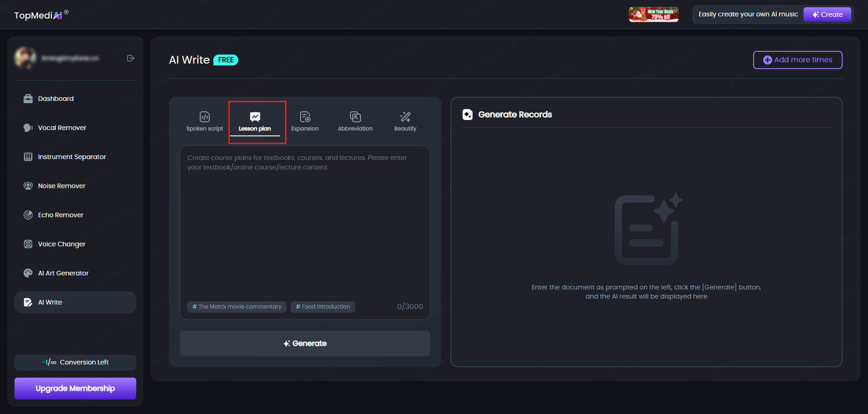
Task: Click the Upgrade Membership button
Action: [75, 389]
